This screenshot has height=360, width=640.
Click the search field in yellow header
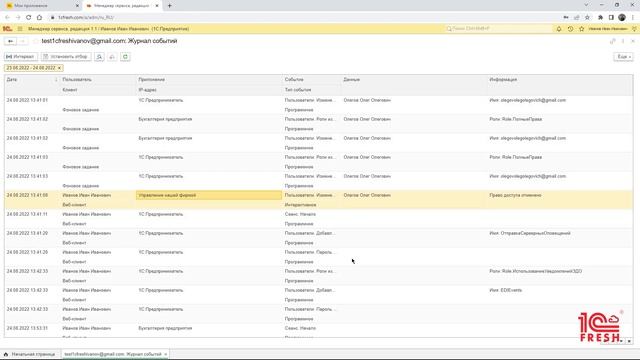click(498, 29)
